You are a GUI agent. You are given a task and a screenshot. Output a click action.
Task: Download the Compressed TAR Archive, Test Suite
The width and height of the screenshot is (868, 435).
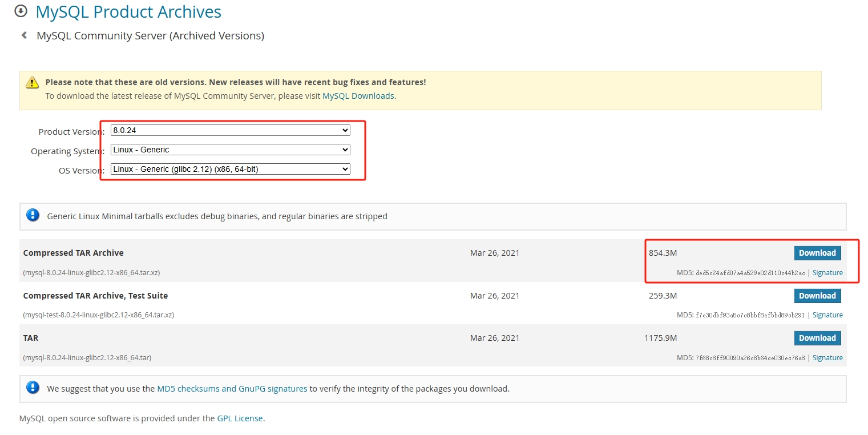pyautogui.click(x=817, y=296)
